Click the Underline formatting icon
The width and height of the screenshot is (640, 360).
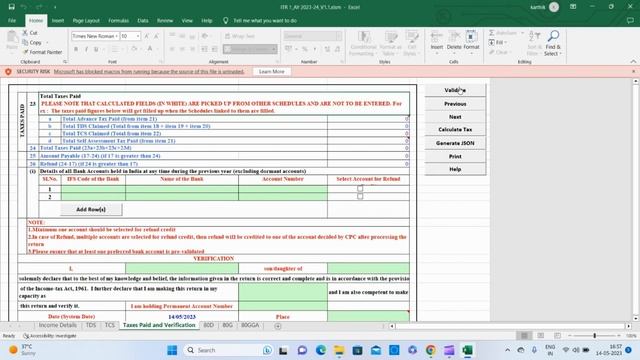[x=96, y=49]
